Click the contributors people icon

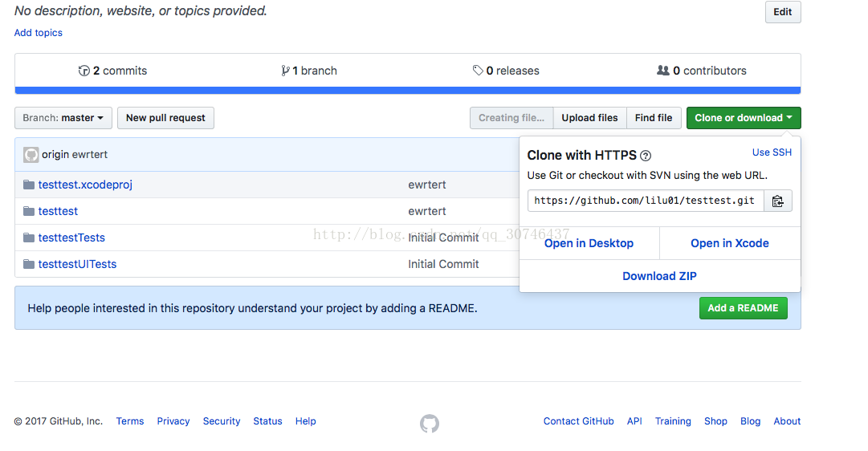tap(662, 71)
